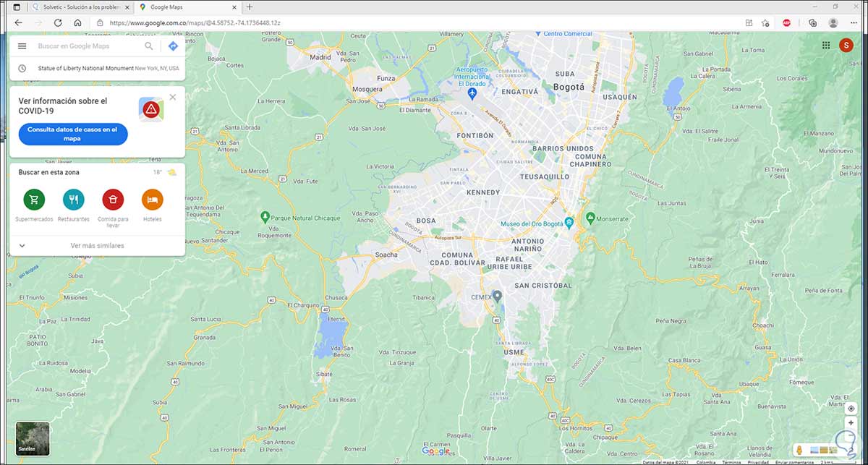868x465 pixels.
Task: Expand Ver más similares chevron
Action: 22,246
